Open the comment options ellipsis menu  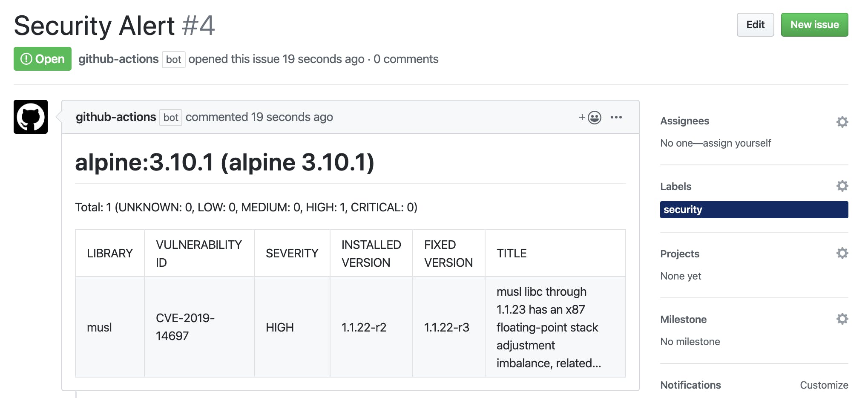point(616,117)
